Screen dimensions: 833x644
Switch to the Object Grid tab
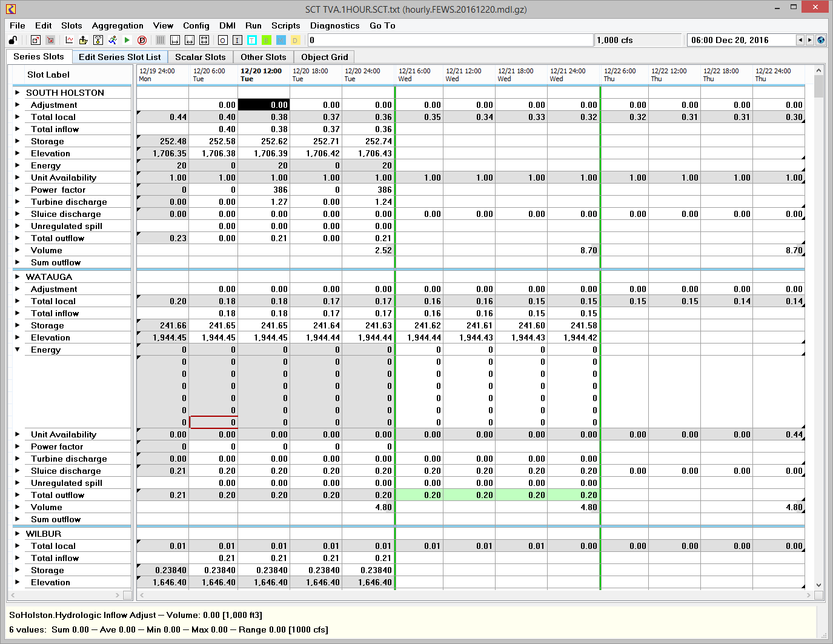pos(325,57)
